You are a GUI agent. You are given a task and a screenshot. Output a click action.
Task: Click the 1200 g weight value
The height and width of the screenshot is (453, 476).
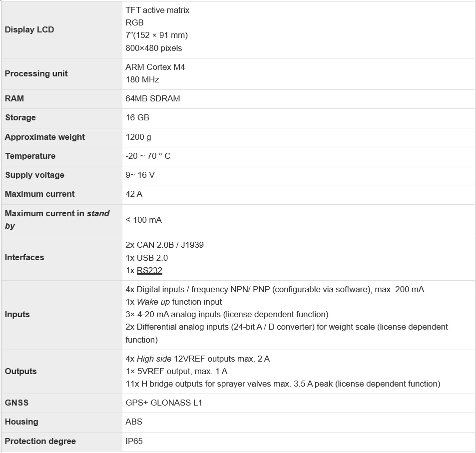[138, 137]
